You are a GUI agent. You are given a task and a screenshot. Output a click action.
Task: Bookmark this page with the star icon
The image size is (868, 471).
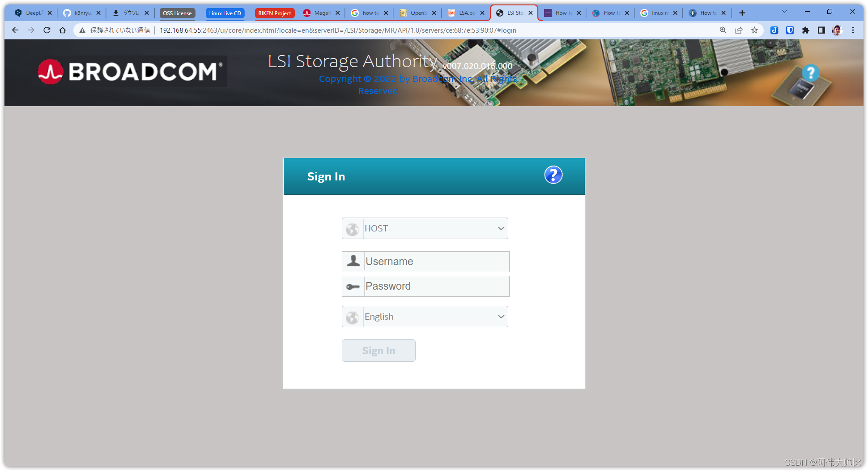[x=754, y=30]
